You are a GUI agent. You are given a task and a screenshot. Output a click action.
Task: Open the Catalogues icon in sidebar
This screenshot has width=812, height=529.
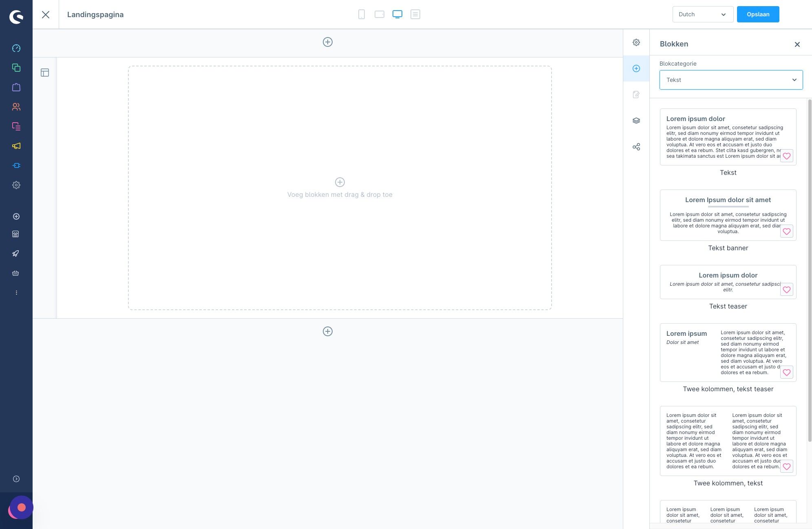point(16,68)
